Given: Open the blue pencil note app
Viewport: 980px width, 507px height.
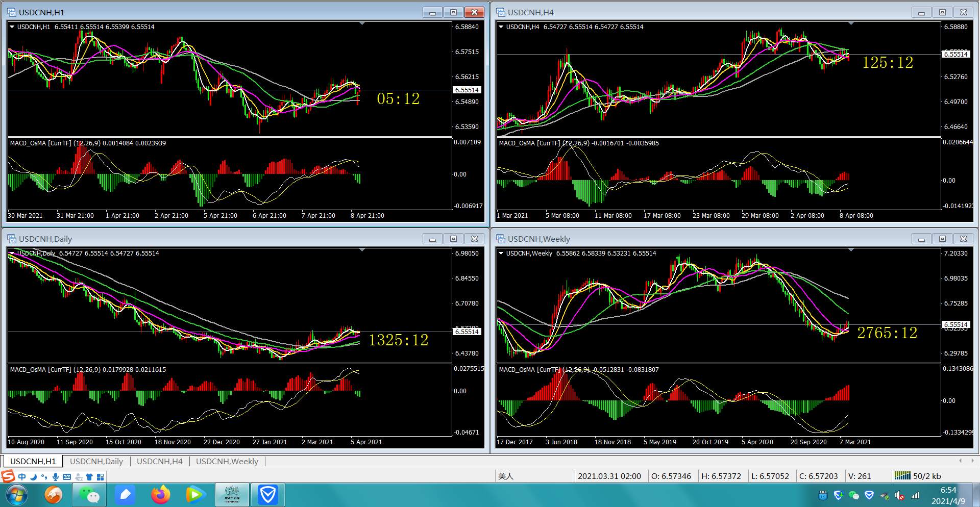Looking at the screenshot, I should click(x=125, y=495).
